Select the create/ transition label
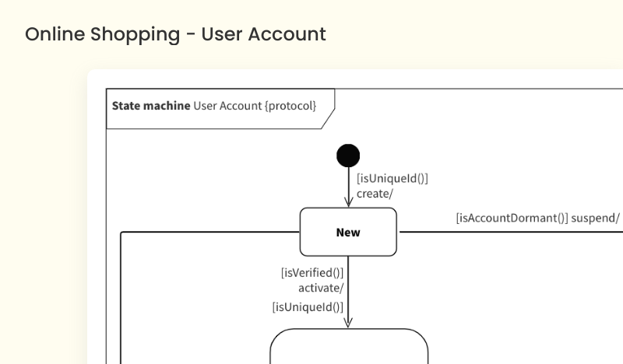Image resolution: width=623 pixels, height=364 pixels. pyautogui.click(x=375, y=194)
